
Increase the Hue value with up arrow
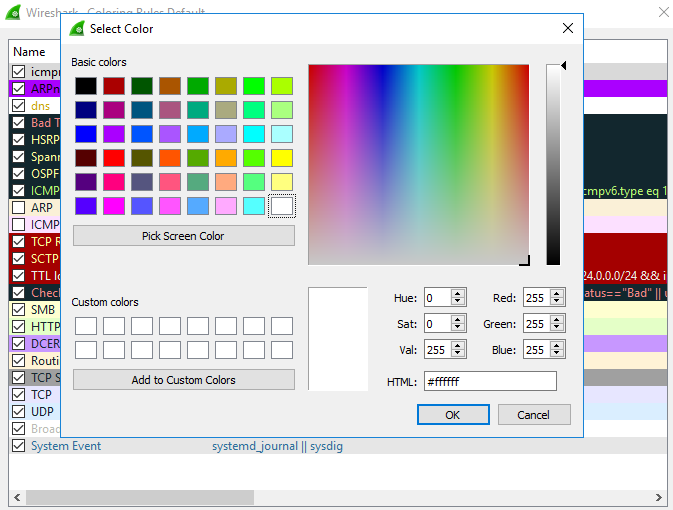[458, 294]
